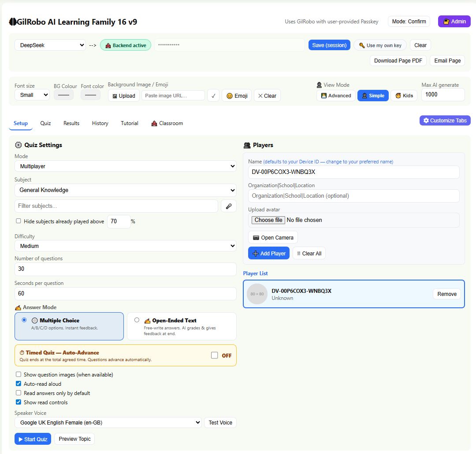Open the BG Colour swatch
The image size is (476, 454).
click(63, 95)
